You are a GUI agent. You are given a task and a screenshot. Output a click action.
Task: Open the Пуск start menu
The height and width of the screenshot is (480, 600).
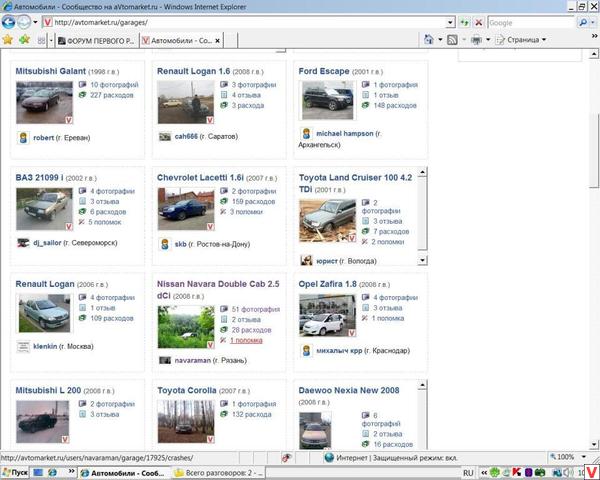(15, 473)
